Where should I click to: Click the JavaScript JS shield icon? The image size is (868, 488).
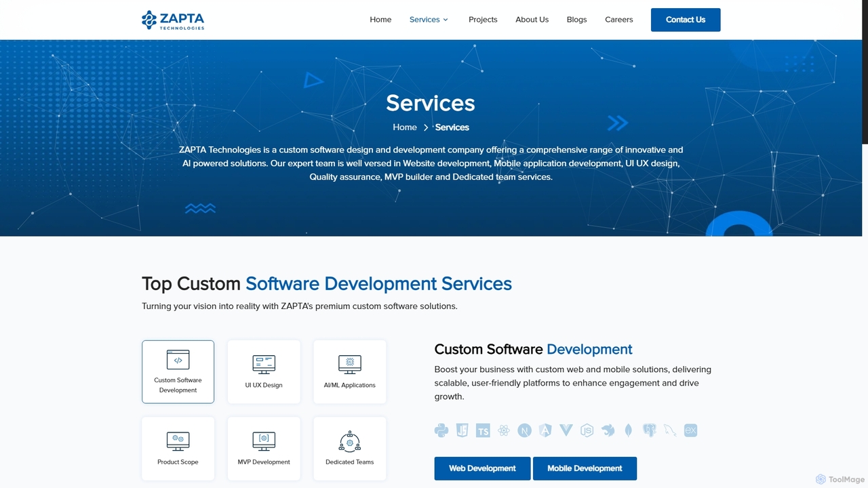[462, 430]
